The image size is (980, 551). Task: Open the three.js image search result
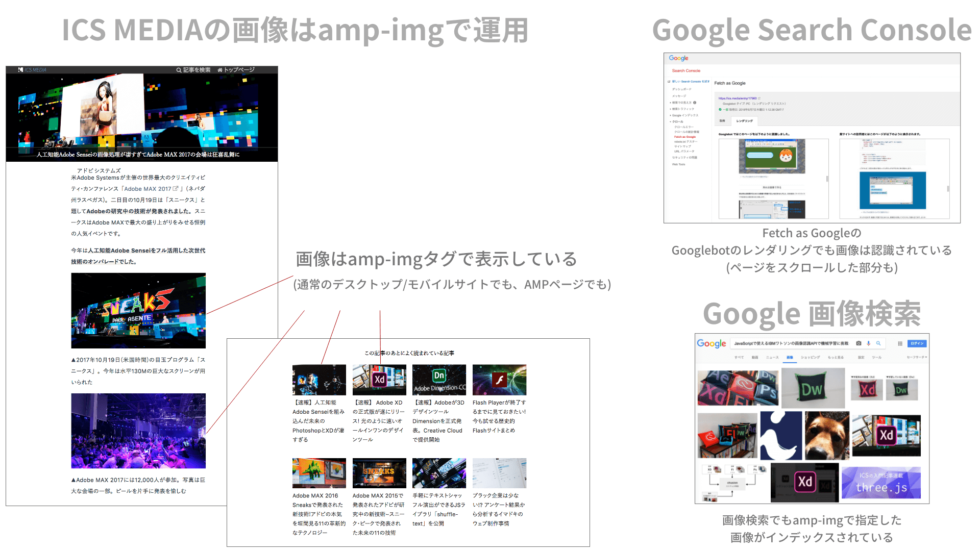point(881,483)
